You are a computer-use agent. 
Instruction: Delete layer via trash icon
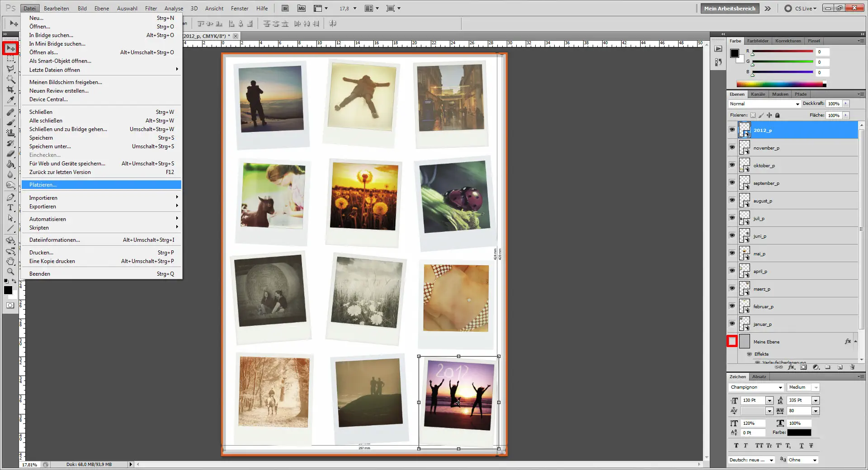pyautogui.click(x=853, y=367)
